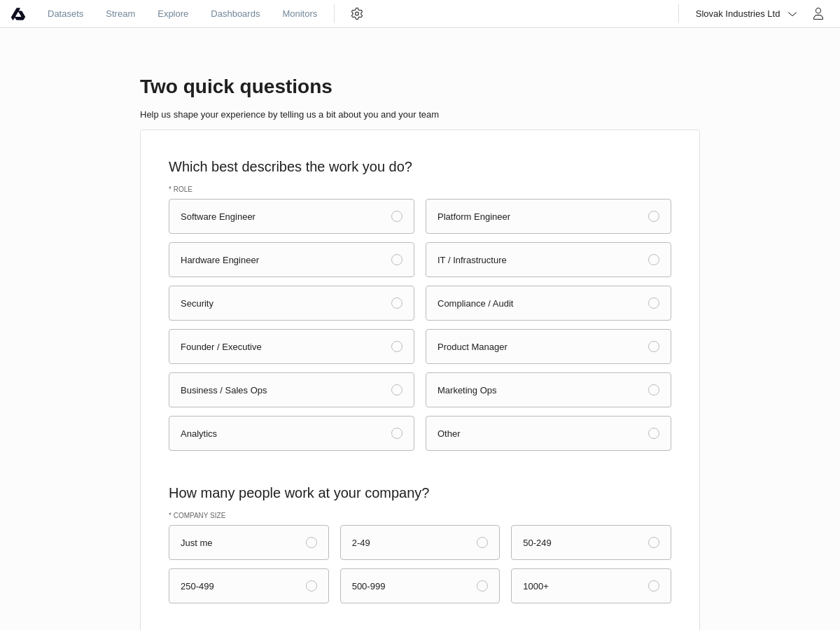
Task: Open the Dashboards section
Action: pos(235,14)
